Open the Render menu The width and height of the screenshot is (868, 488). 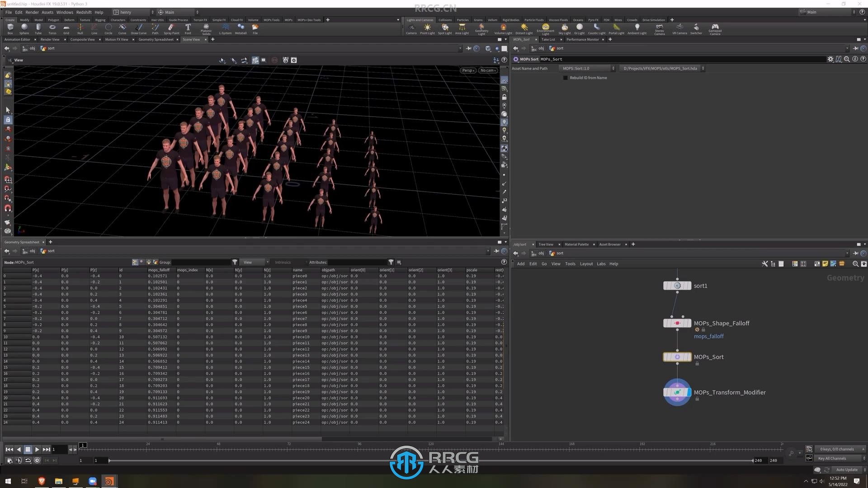pos(32,12)
